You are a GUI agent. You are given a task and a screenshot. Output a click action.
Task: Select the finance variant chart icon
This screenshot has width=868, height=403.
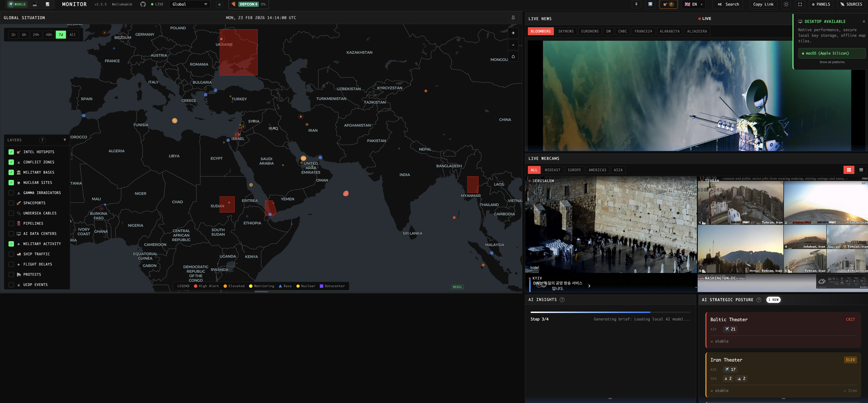(47, 4)
